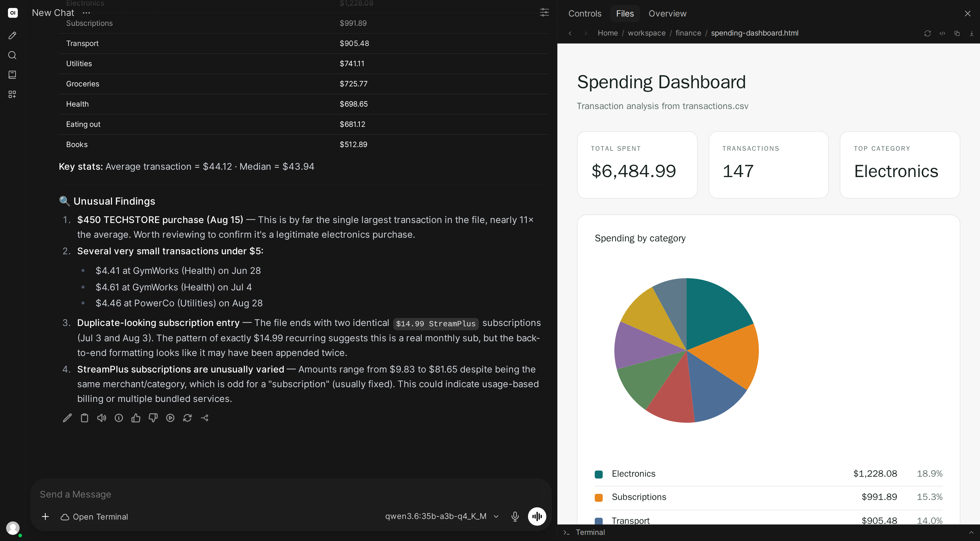Go forward in file browser
Image resolution: width=980 pixels, height=541 pixels.
point(586,33)
